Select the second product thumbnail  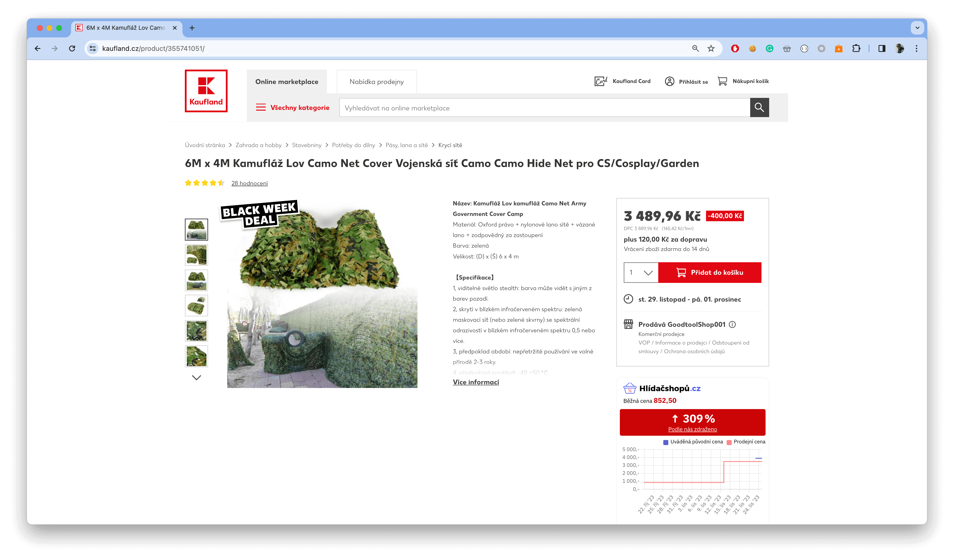196,255
